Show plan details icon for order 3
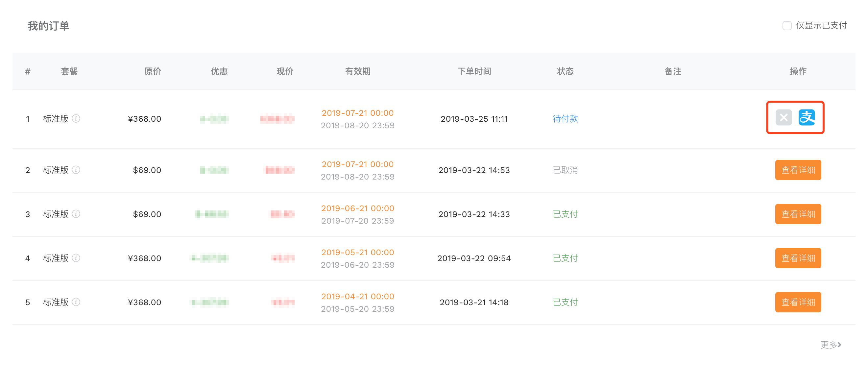The height and width of the screenshot is (365, 868). pyautogui.click(x=77, y=214)
